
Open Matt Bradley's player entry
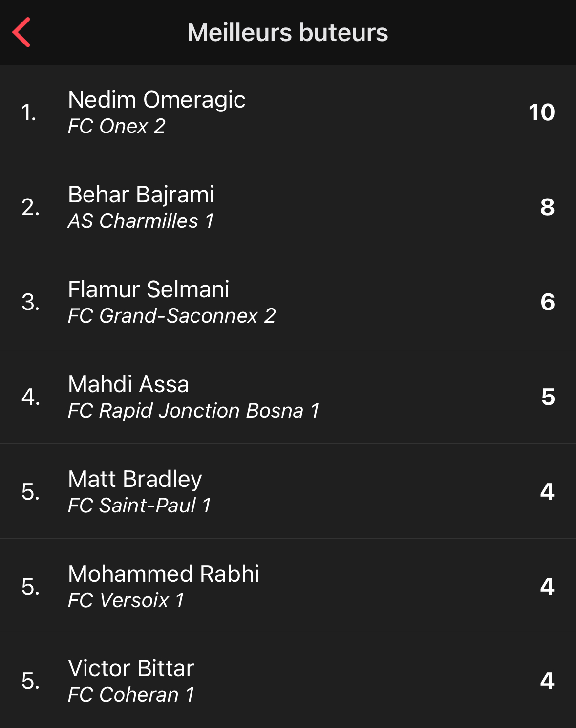click(288, 491)
